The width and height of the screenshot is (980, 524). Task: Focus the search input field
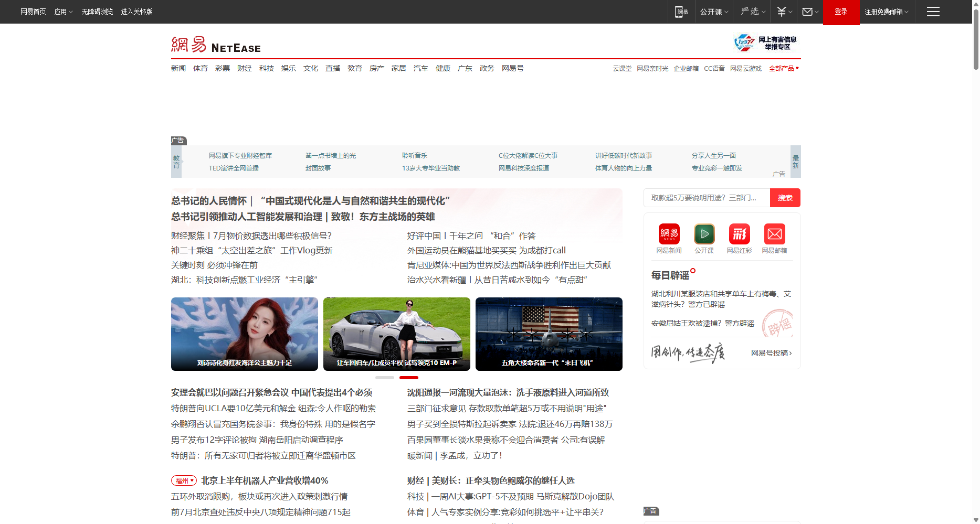[707, 198]
